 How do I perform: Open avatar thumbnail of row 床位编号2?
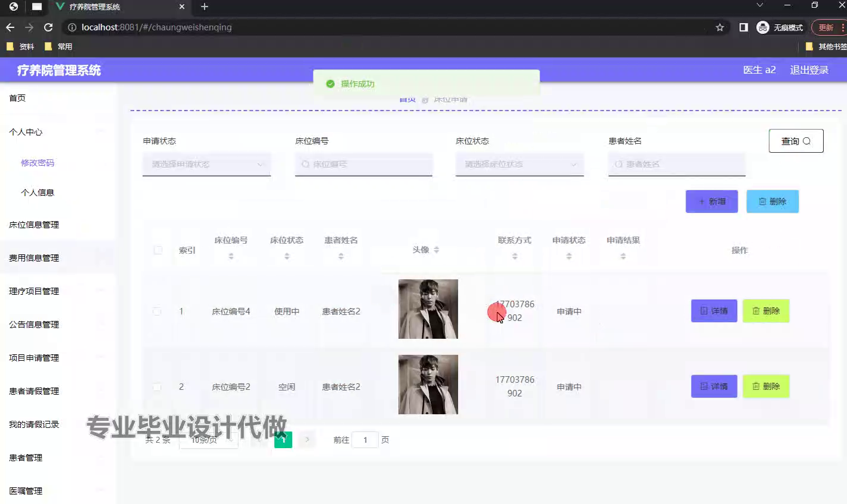pos(428,385)
